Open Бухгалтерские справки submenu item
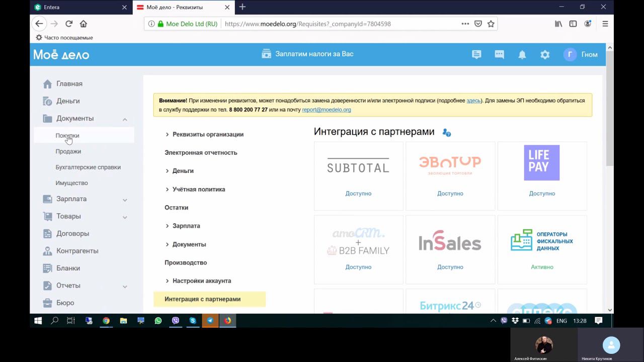 click(88, 167)
